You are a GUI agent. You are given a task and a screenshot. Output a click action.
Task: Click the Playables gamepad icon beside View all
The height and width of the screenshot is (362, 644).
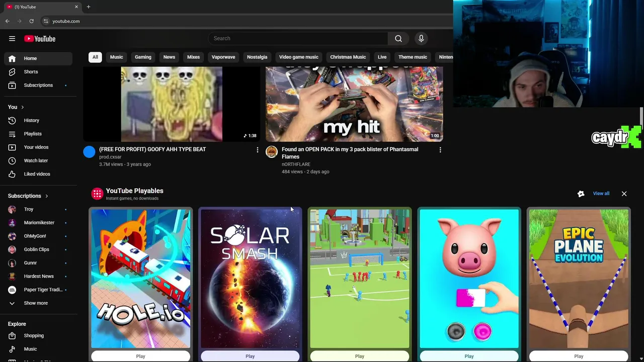[x=581, y=194]
